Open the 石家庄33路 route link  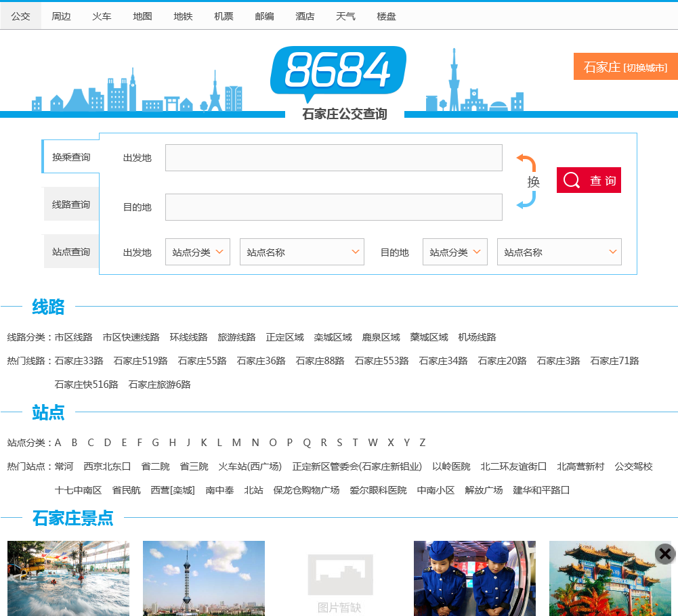point(79,361)
